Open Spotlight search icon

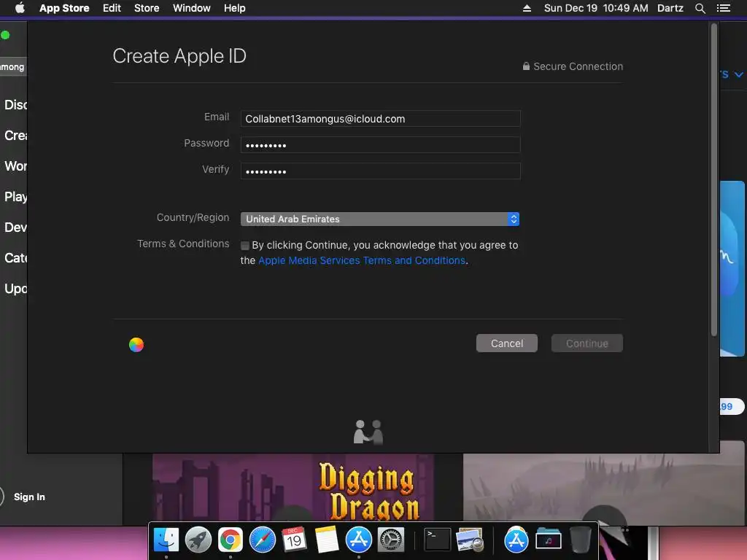coord(700,8)
